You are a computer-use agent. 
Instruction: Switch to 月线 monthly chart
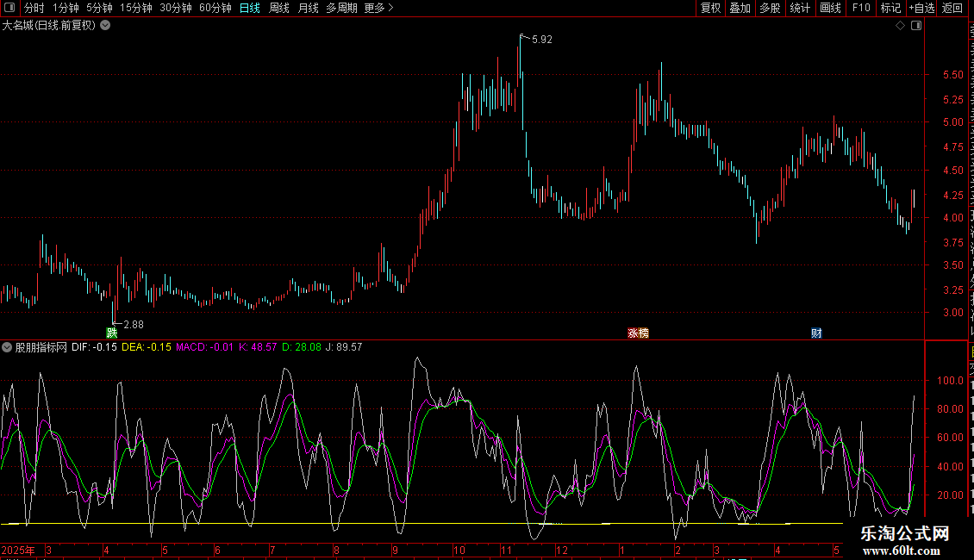point(308,8)
